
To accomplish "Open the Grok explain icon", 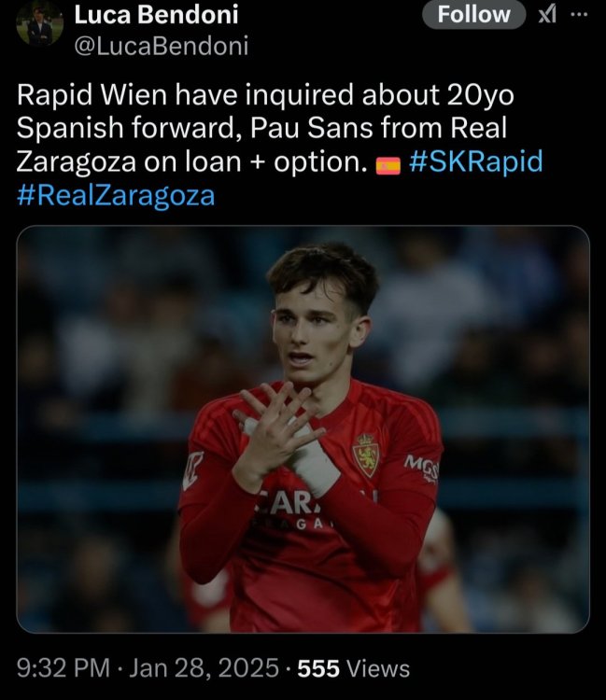I will click(x=546, y=15).
